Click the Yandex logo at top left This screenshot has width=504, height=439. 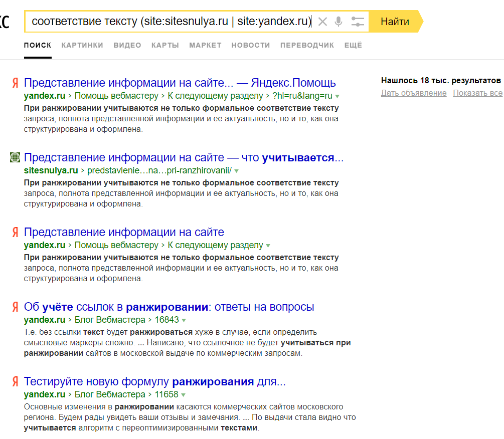coord(4,22)
